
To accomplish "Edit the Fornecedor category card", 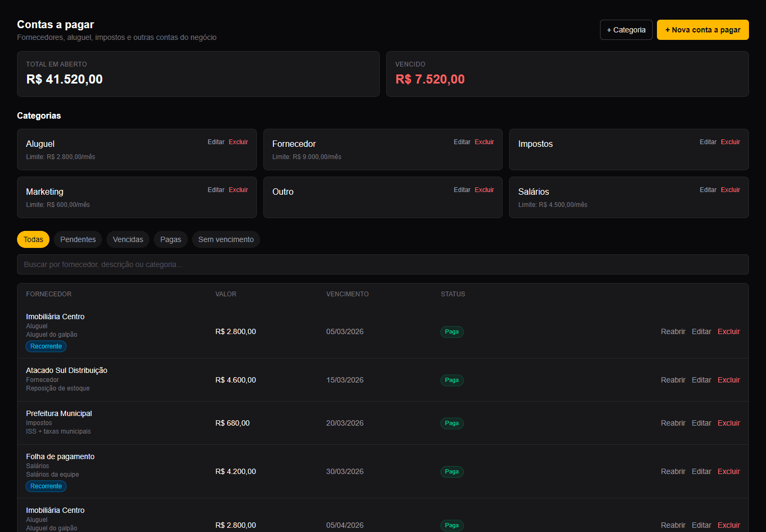I will (x=462, y=142).
